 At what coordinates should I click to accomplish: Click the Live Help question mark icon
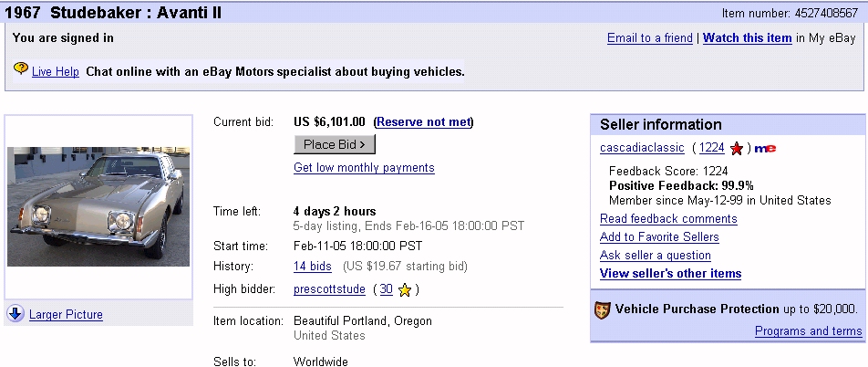(x=20, y=68)
